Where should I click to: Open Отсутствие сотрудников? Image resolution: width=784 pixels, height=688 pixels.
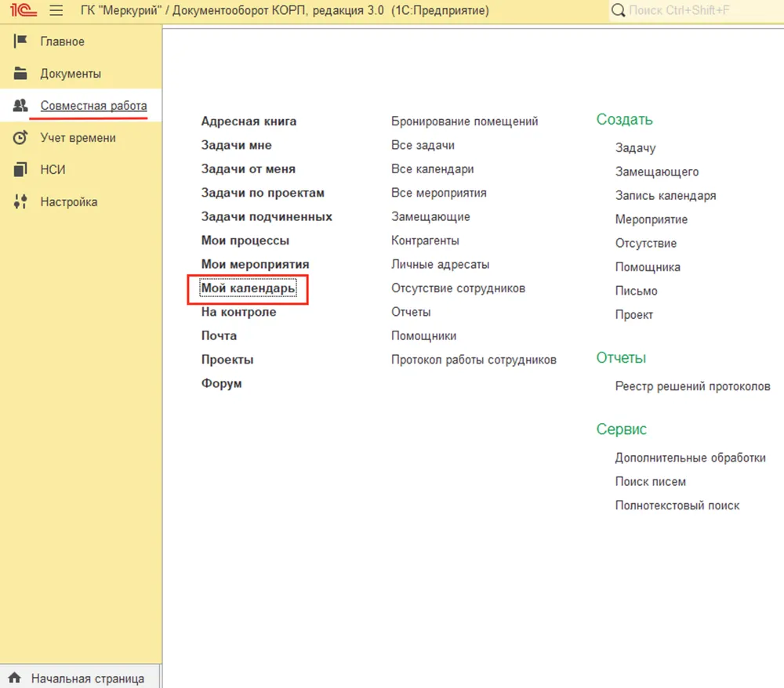coord(458,288)
